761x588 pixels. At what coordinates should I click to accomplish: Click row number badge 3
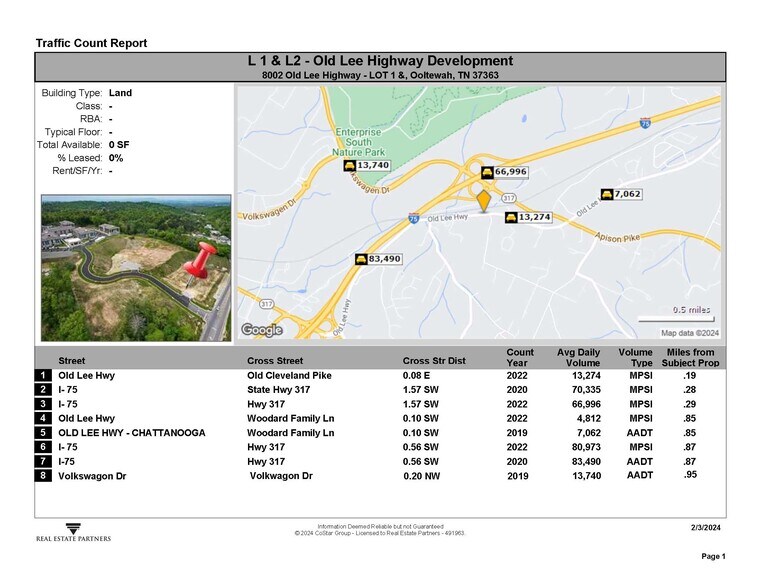click(x=43, y=404)
